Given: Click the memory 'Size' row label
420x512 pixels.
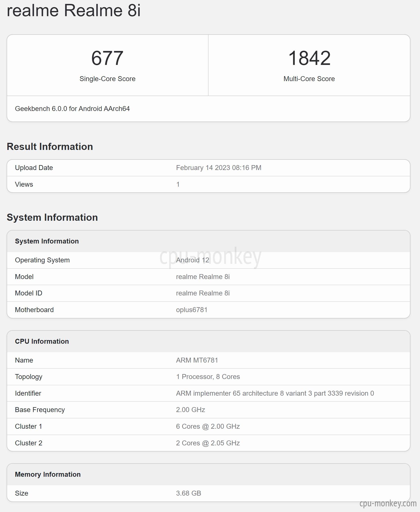Looking at the screenshot, I should 22,493.
